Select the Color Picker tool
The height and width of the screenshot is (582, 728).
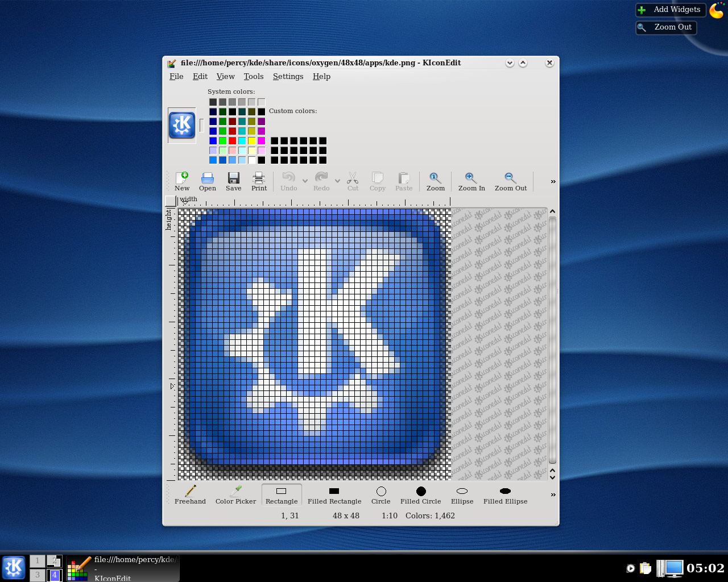coord(235,494)
